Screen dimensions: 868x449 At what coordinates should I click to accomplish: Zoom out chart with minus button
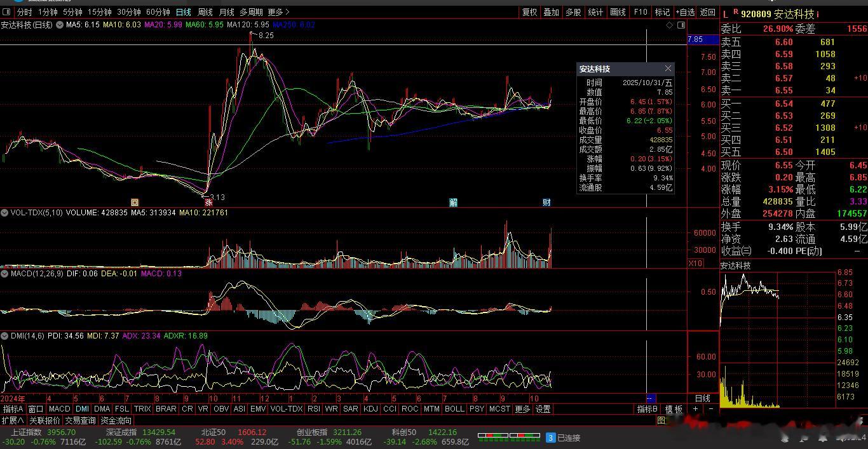[710, 409]
